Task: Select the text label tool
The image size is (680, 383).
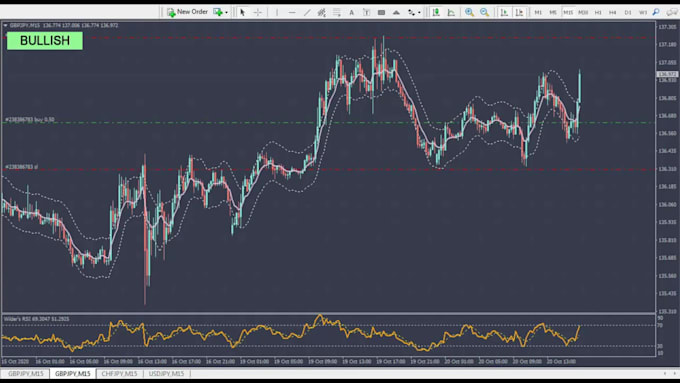Action: click(x=366, y=13)
